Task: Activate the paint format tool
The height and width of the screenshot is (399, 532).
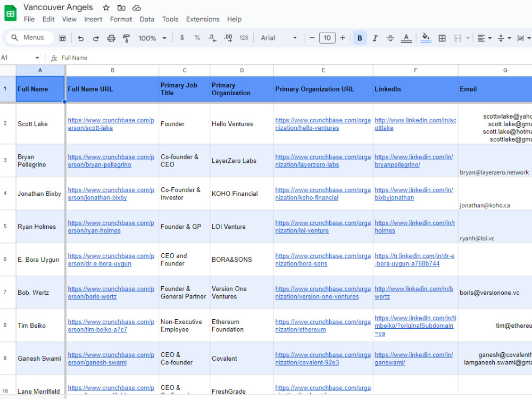Action: (x=126, y=38)
